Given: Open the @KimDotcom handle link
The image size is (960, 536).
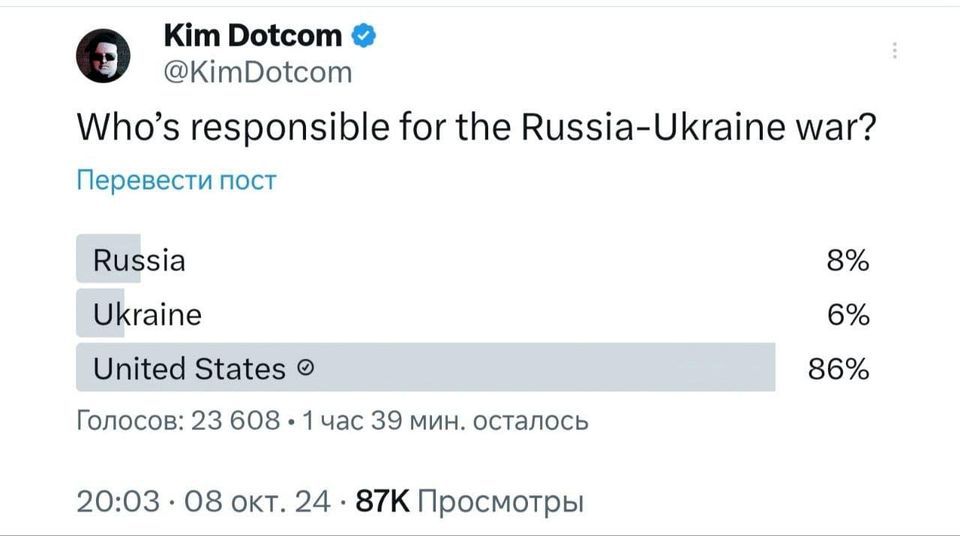Looking at the screenshot, I should tap(257, 72).
